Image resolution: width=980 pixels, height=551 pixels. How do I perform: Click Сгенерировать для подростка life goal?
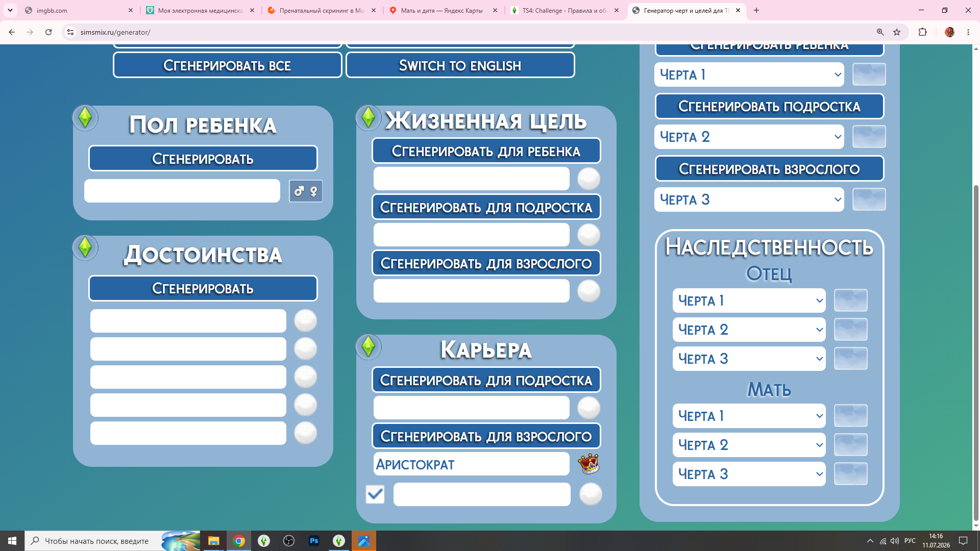click(x=486, y=207)
